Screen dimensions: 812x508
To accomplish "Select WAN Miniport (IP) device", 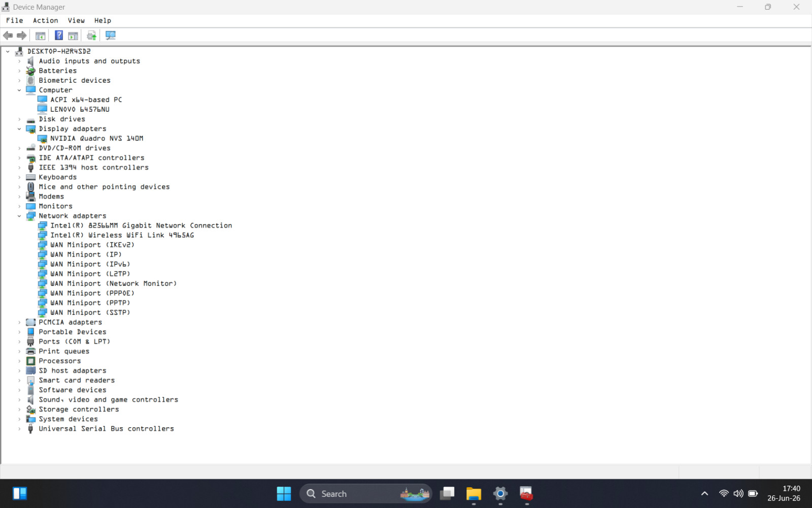I will tap(86, 255).
